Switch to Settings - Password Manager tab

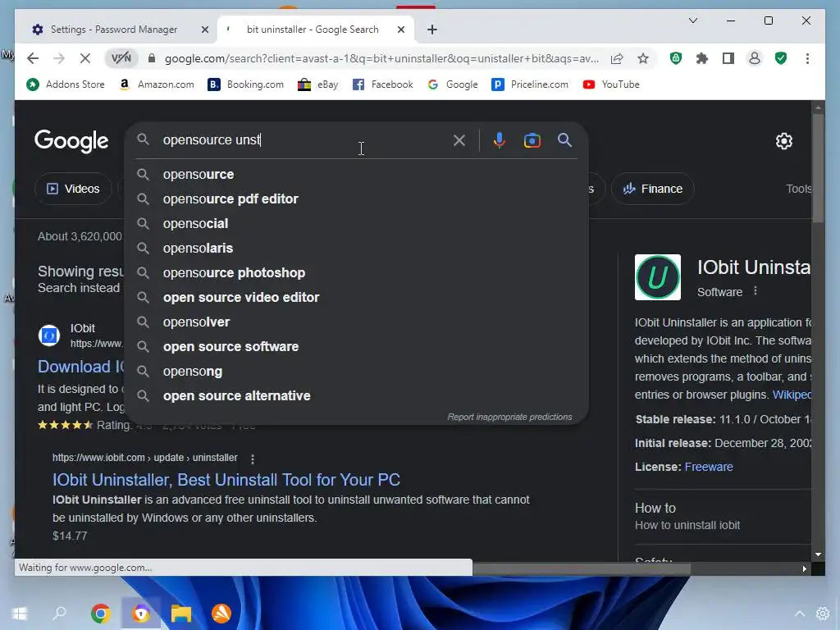coord(113,30)
